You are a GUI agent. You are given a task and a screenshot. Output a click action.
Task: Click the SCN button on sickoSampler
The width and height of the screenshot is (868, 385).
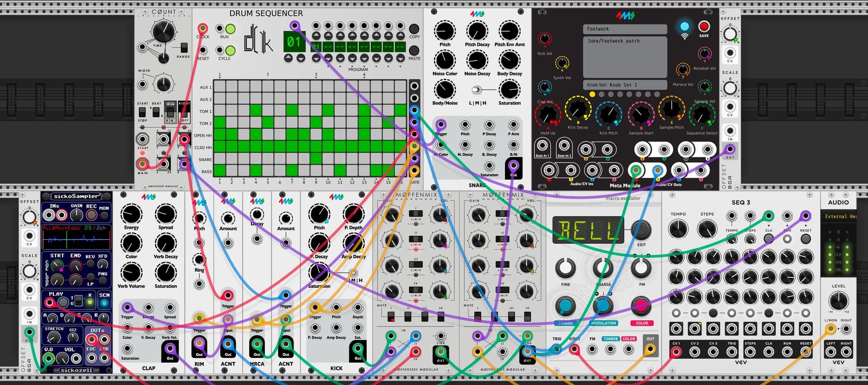coord(104,303)
